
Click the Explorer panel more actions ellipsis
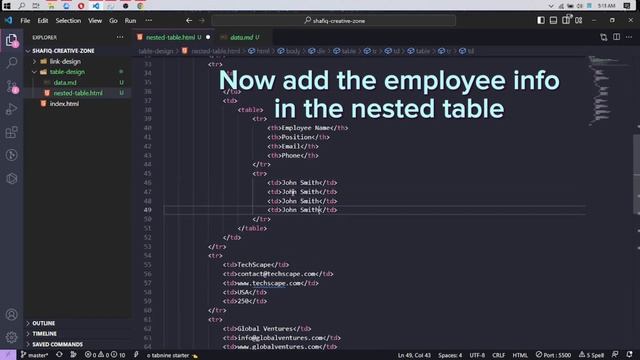point(120,37)
